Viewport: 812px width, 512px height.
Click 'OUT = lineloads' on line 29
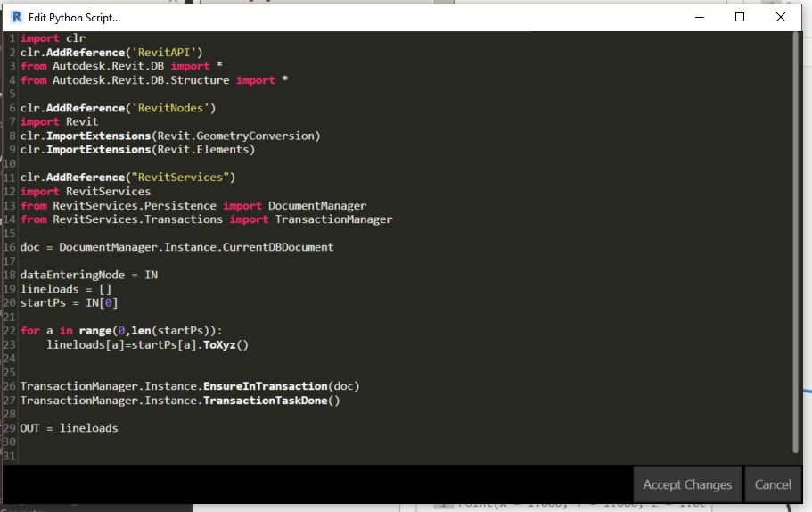tap(69, 428)
